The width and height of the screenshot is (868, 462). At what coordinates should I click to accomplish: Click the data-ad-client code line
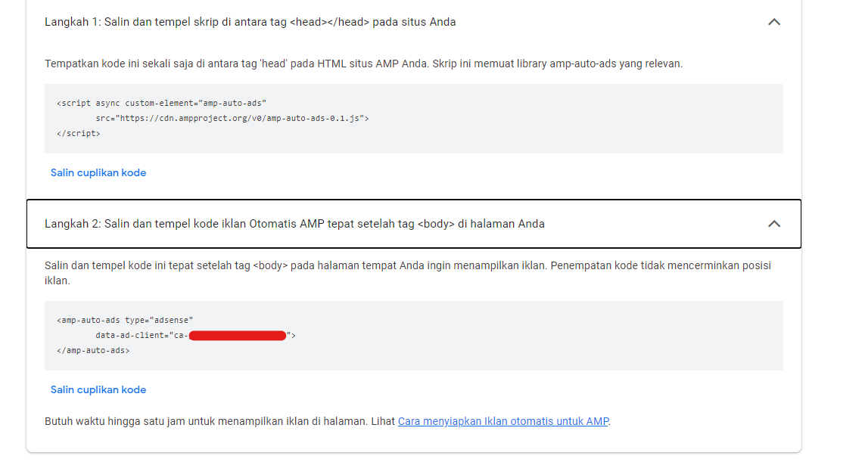point(195,335)
